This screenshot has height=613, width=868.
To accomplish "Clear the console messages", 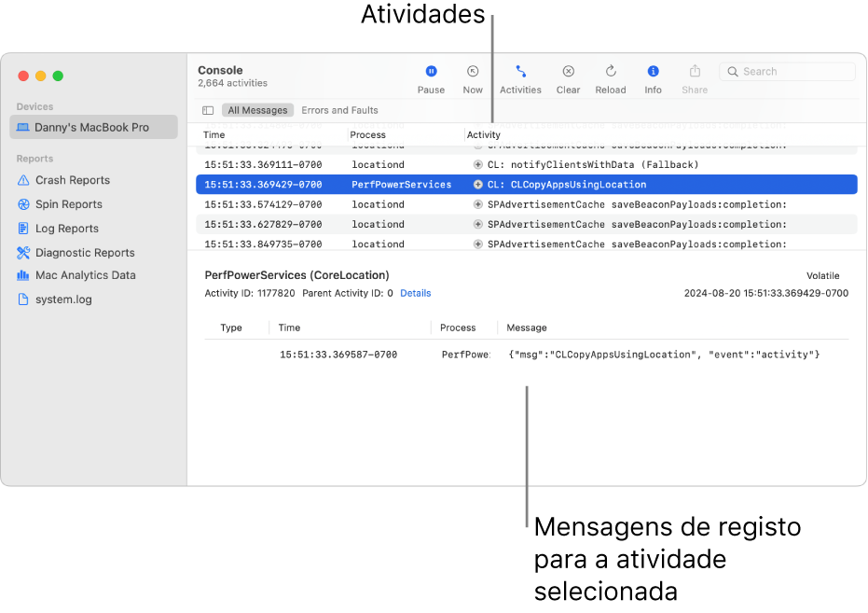I will (x=568, y=79).
